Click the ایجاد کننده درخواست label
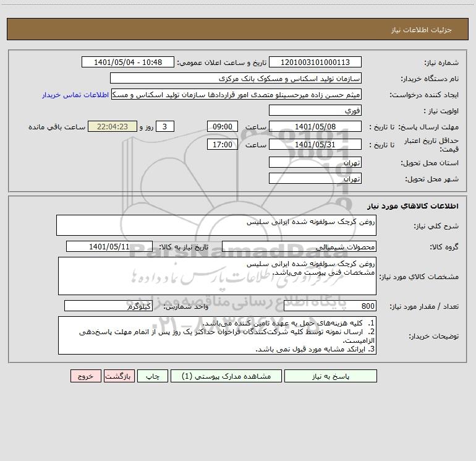 pyautogui.click(x=425, y=95)
